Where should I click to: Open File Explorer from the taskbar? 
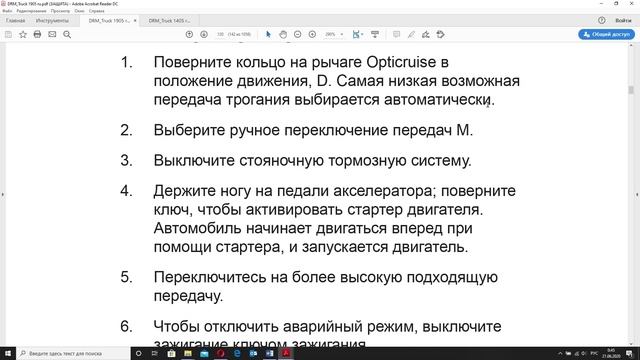coord(188,353)
